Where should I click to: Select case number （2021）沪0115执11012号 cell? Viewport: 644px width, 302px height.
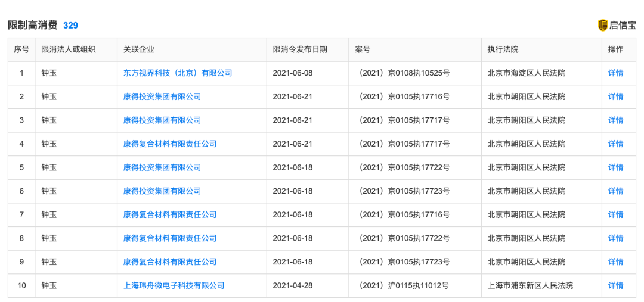click(404, 285)
